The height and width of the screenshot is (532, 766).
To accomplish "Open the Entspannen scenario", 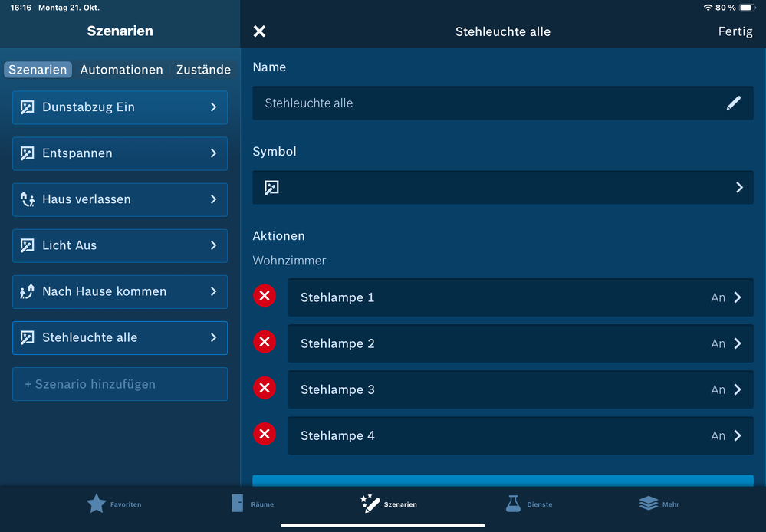I will [x=120, y=153].
